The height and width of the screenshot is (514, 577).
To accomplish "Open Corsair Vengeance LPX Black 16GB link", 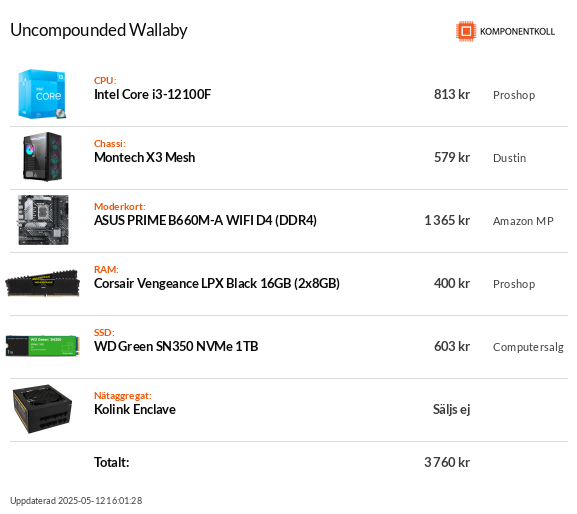I will [217, 283].
